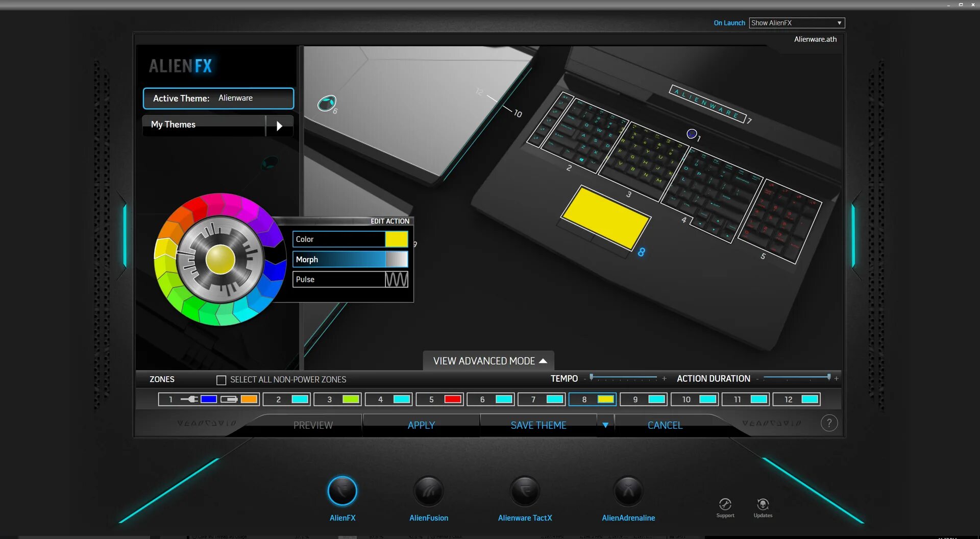Click the battery icon in zone 1

tap(229, 399)
